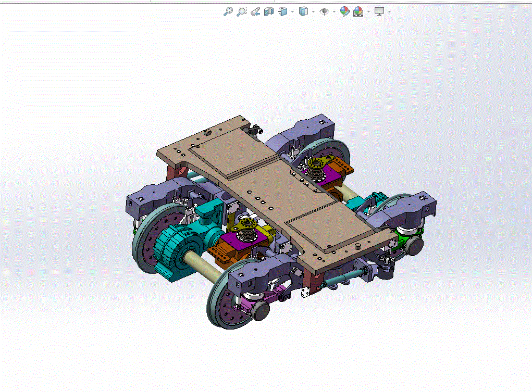
Task: Click the Display Style cube icon
Action: pos(303,11)
